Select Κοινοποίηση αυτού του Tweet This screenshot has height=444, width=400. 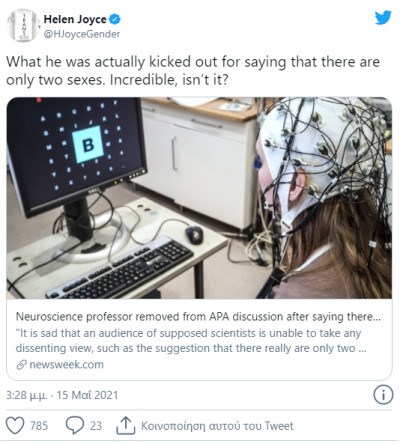tap(217, 426)
